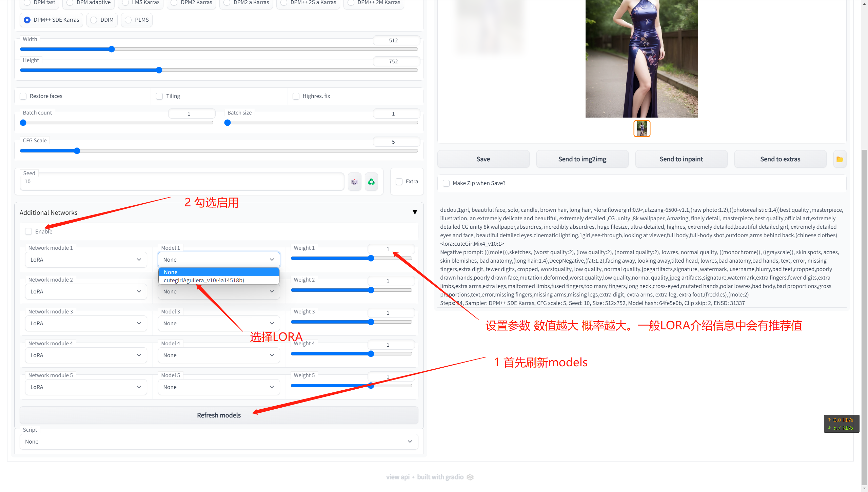Toggle the Highres. fix checkbox
The image size is (868, 492).
point(296,96)
